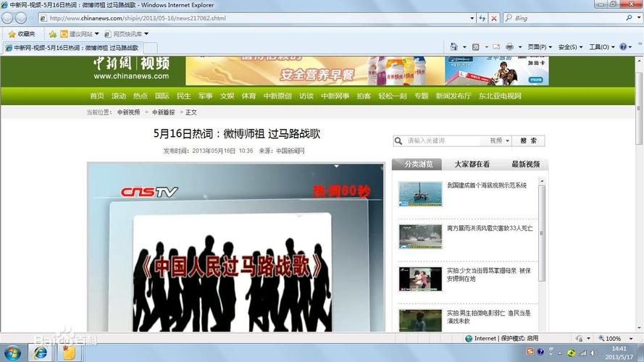The width and height of the screenshot is (644, 362).
Task: Open 东北亚电视网 nav link
Action: pos(500,96)
